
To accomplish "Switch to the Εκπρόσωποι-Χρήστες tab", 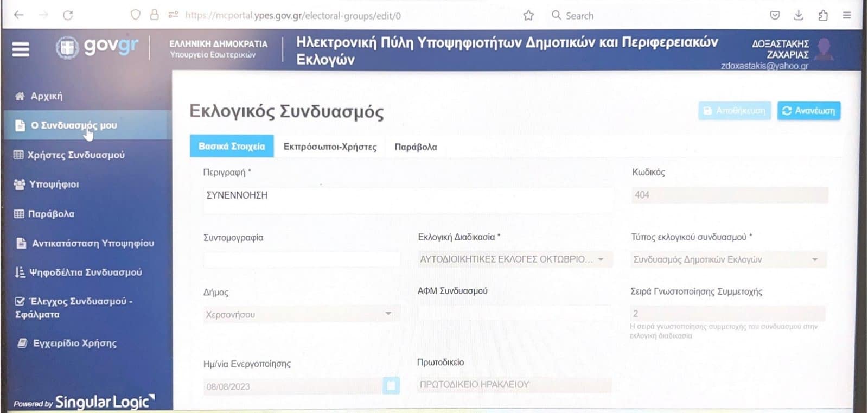I will coord(330,147).
